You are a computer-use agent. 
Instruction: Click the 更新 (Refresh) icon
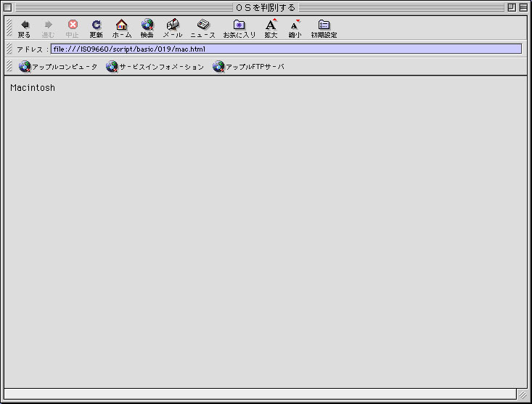click(x=96, y=25)
